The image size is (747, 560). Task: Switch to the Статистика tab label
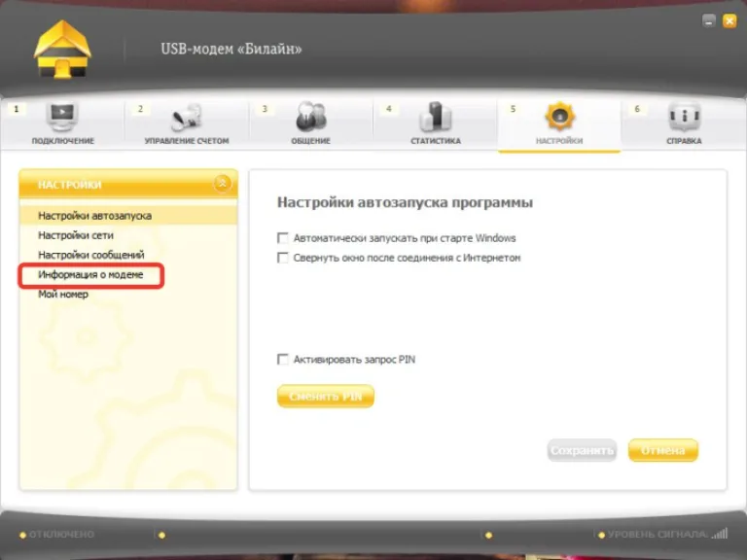[436, 141]
